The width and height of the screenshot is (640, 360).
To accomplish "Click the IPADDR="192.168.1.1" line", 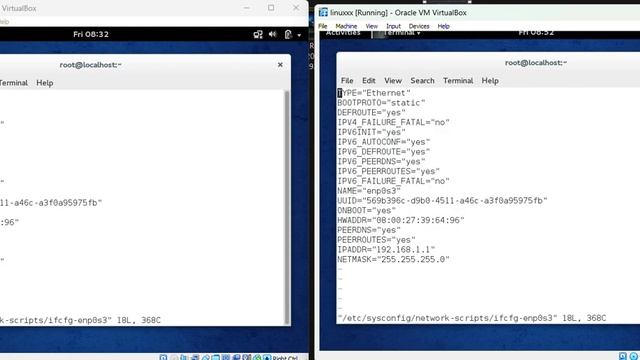I will 386,250.
